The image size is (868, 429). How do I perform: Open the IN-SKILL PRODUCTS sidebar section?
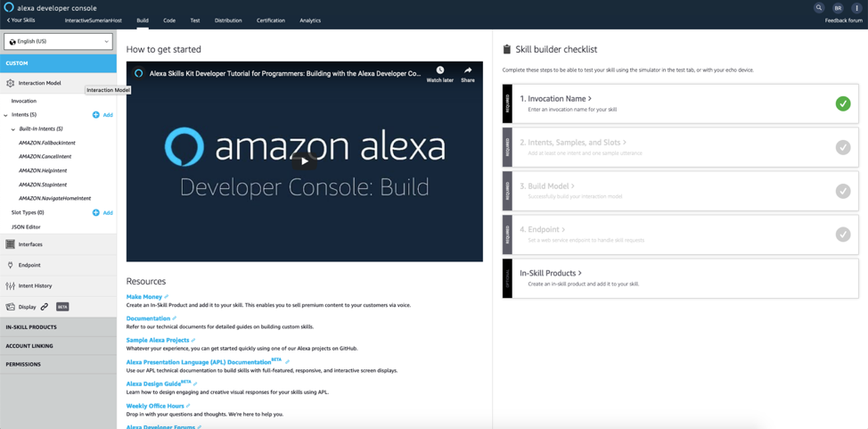pyautogui.click(x=58, y=327)
